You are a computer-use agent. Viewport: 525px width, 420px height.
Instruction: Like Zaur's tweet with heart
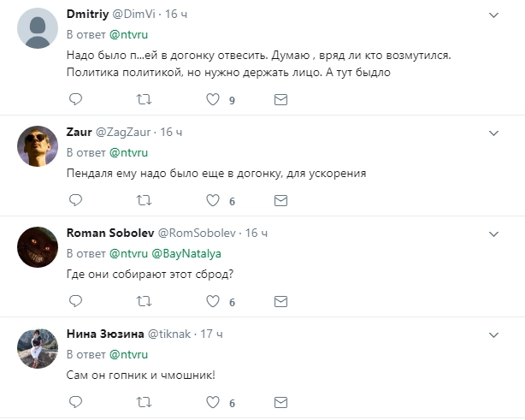[213, 200]
